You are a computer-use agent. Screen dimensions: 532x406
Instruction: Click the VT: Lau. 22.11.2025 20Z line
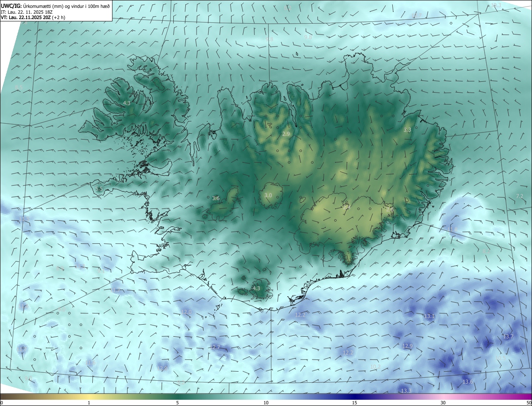(33, 17)
